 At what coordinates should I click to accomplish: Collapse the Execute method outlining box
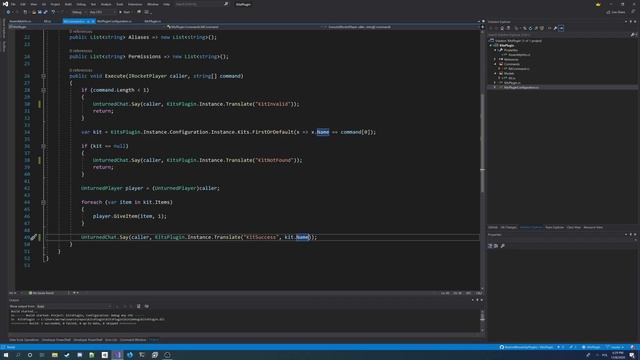pos(43,76)
